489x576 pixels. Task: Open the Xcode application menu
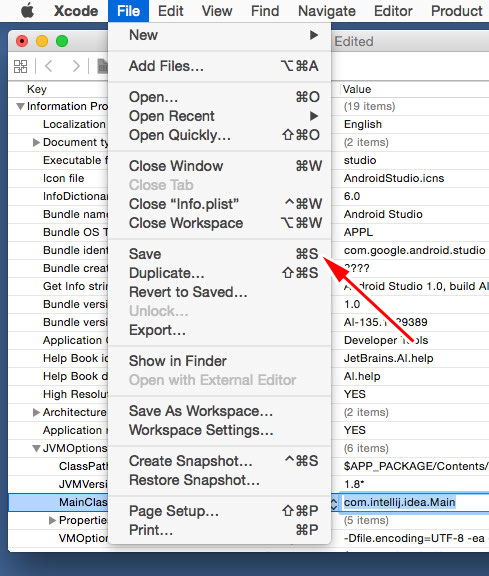(76, 11)
